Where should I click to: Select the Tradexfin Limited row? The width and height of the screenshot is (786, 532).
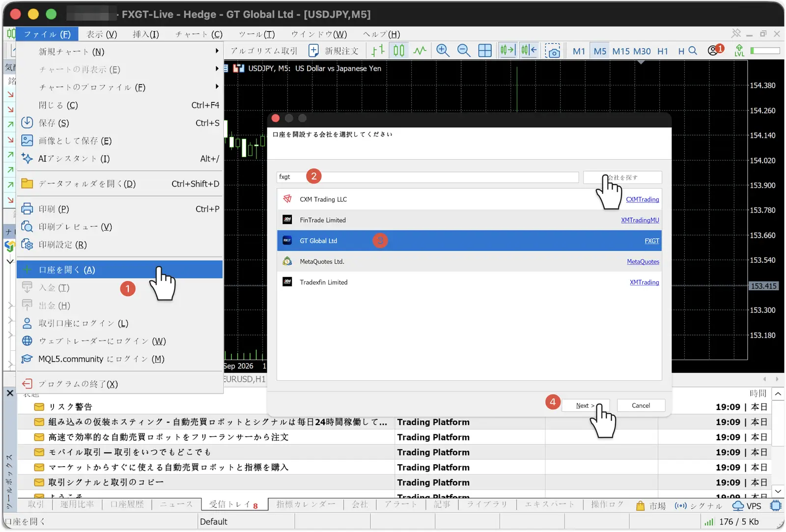pos(469,282)
